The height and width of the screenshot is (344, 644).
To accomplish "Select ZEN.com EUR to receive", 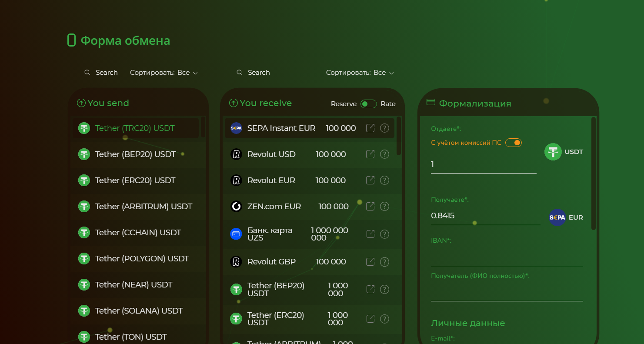I will point(312,206).
